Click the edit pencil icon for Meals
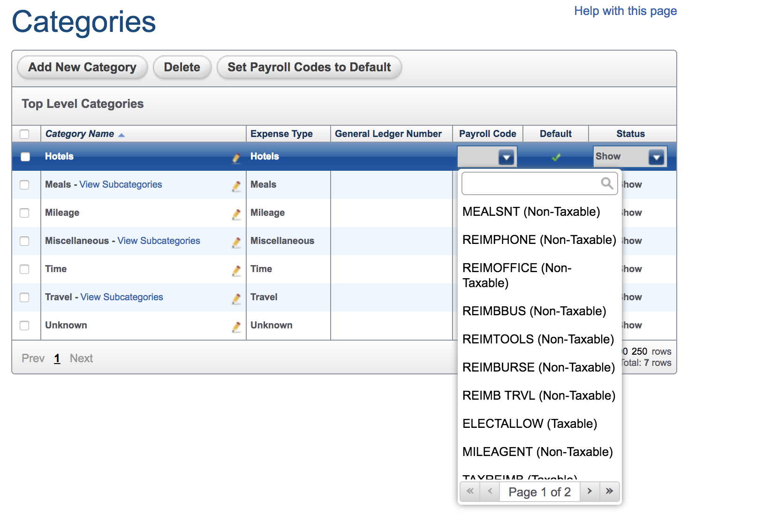This screenshot has height=532, width=771. pyautogui.click(x=237, y=186)
